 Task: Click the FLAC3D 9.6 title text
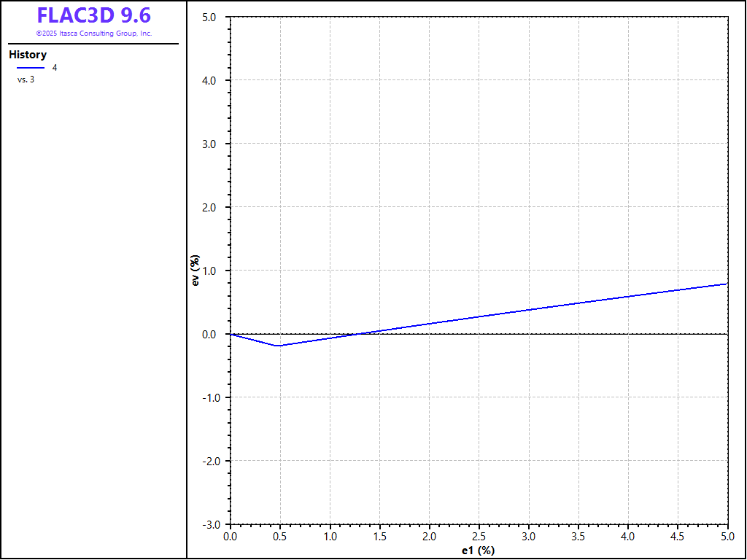click(93, 16)
